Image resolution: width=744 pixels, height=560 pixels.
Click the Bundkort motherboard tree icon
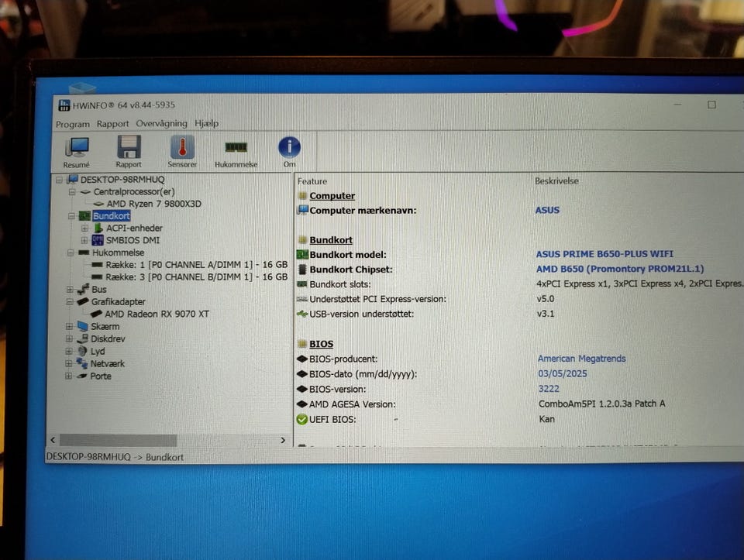84,216
